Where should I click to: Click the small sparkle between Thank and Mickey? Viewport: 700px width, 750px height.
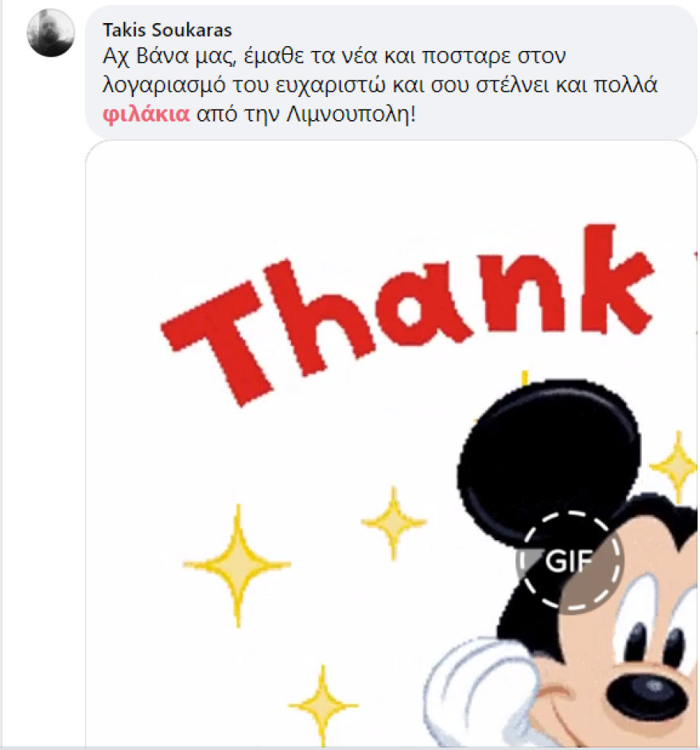[393, 523]
